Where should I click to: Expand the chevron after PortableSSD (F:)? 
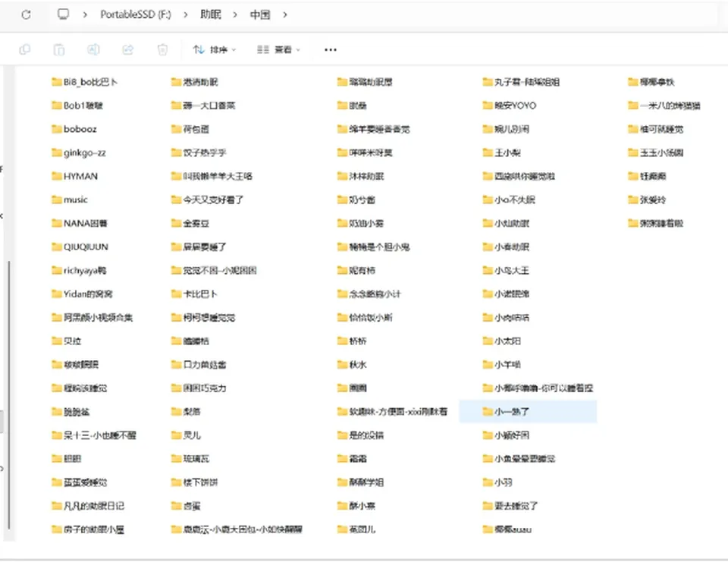(x=186, y=15)
